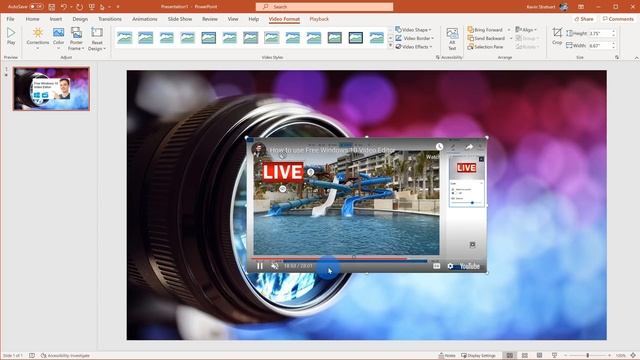640x360 pixels.
Task: Open the Color adjustment menu
Action: 58,38
